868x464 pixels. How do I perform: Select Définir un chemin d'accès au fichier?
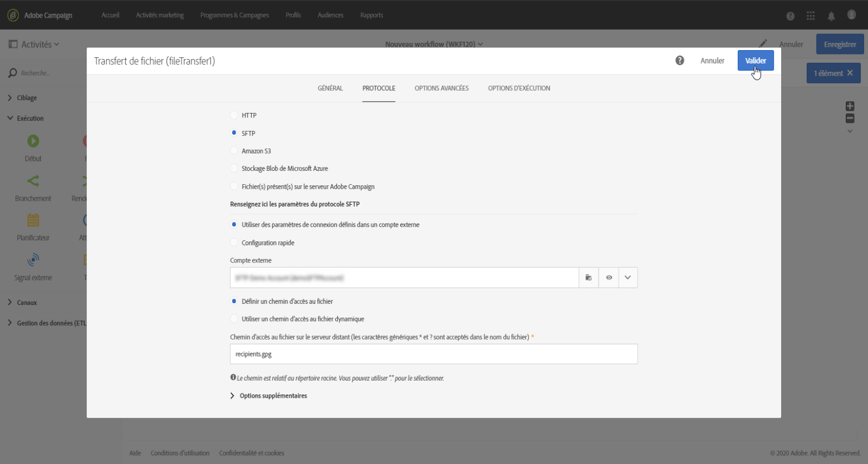point(234,302)
